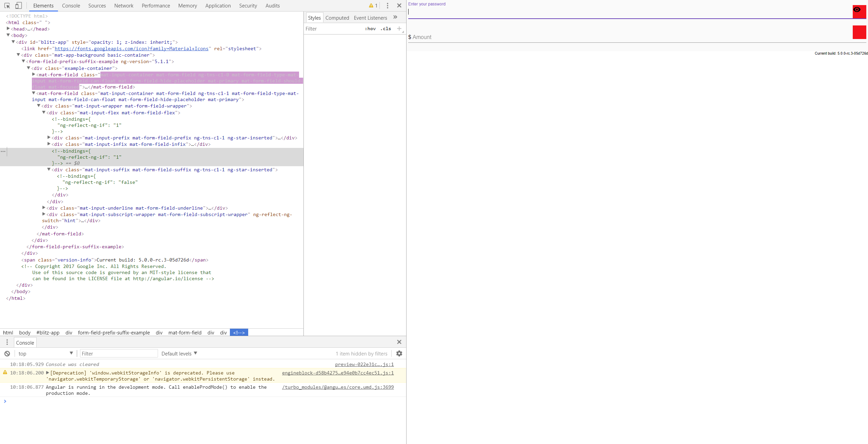868x444 pixels.
Task: Toggle the device toolbar
Action: pyautogui.click(x=19, y=5)
